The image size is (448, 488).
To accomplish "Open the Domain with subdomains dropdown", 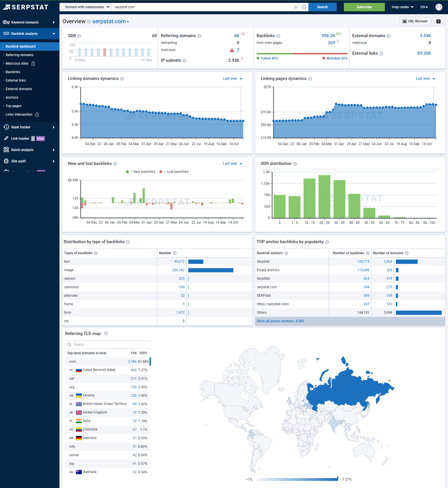I will [86, 7].
